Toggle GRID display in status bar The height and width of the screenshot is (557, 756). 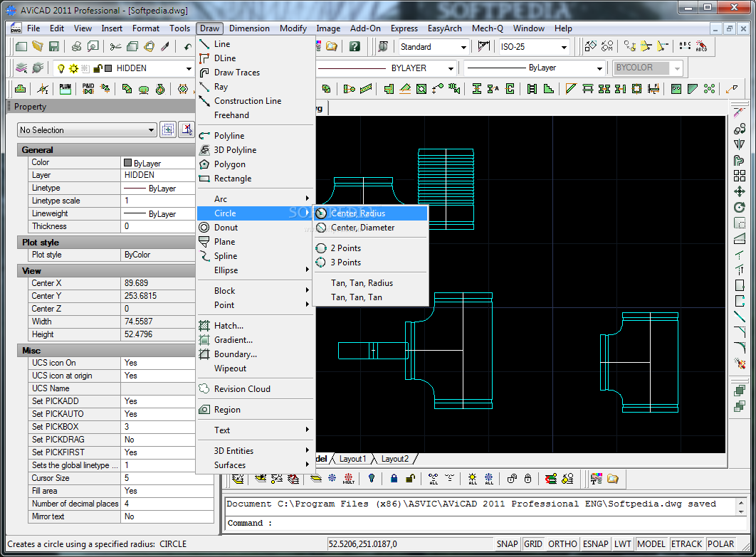point(532,544)
